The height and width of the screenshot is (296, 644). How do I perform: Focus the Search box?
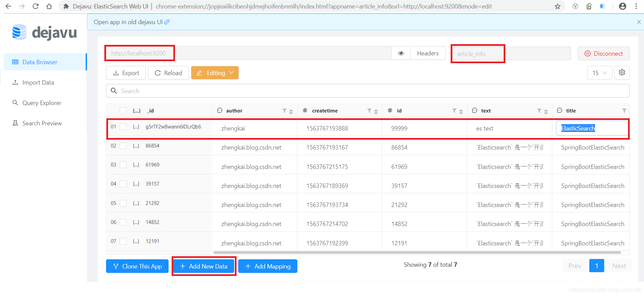pos(368,91)
